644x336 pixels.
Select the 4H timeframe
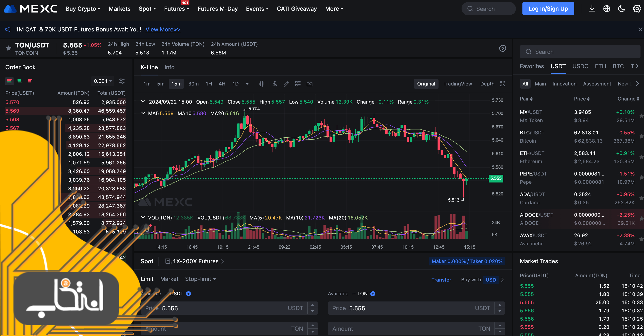click(222, 84)
